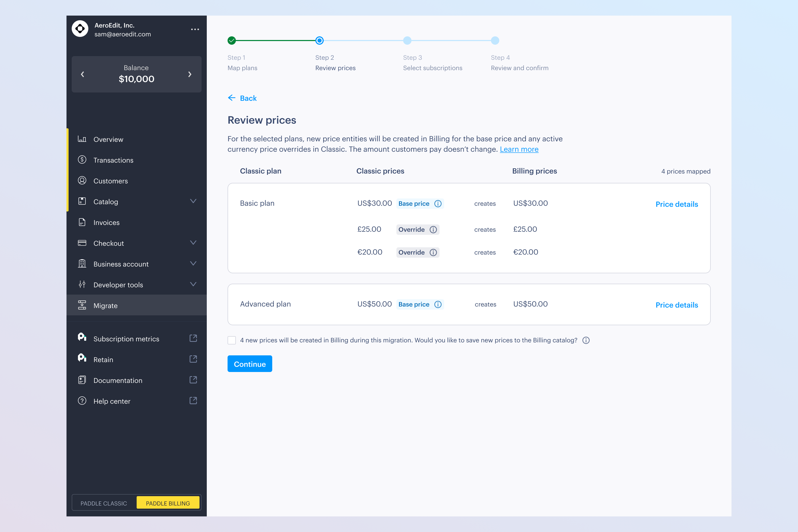Viewport: 798px width, 532px height.
Task: Switch to Paddle Classic mode
Action: click(x=104, y=503)
